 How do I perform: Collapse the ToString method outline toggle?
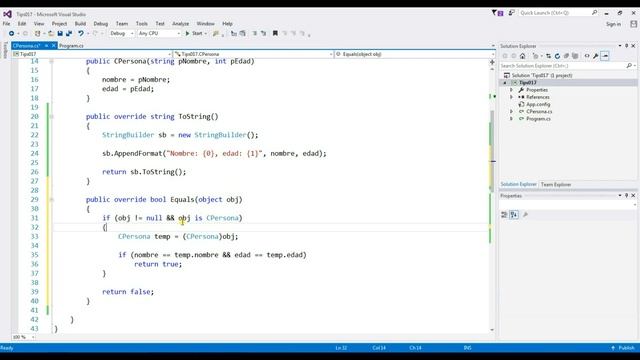tap(51, 117)
